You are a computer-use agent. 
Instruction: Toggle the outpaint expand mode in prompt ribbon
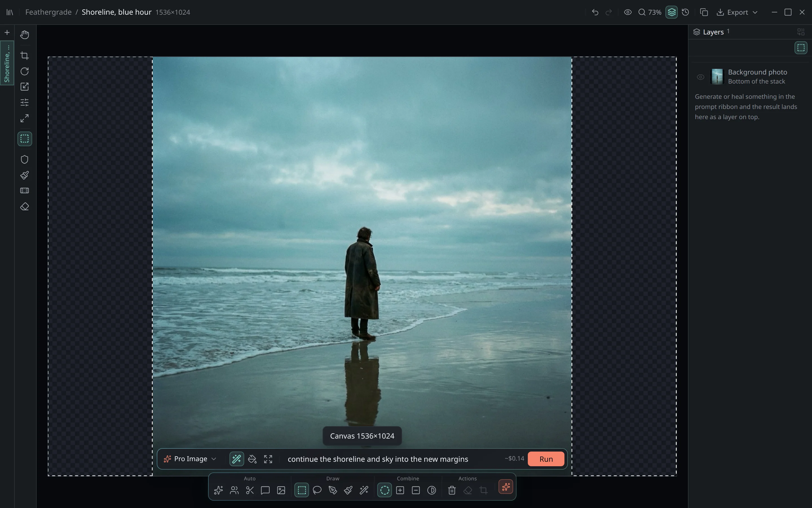click(x=268, y=459)
